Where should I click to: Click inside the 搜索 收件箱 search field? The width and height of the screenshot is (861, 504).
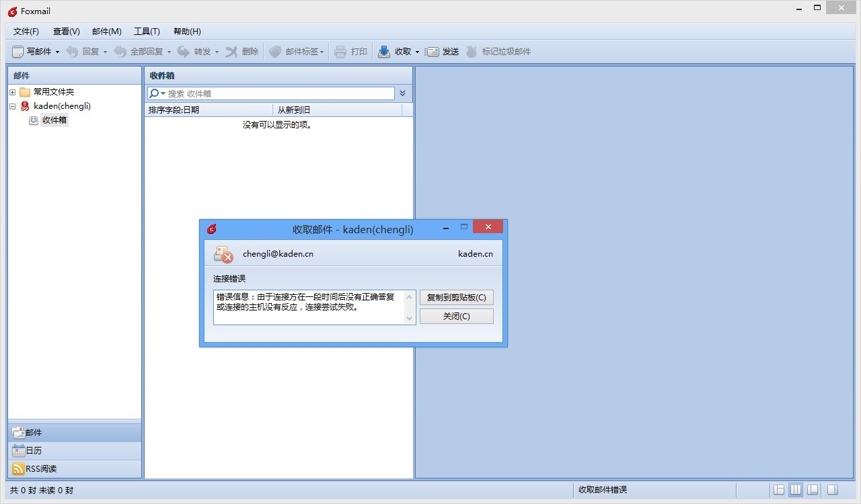pyautogui.click(x=269, y=93)
